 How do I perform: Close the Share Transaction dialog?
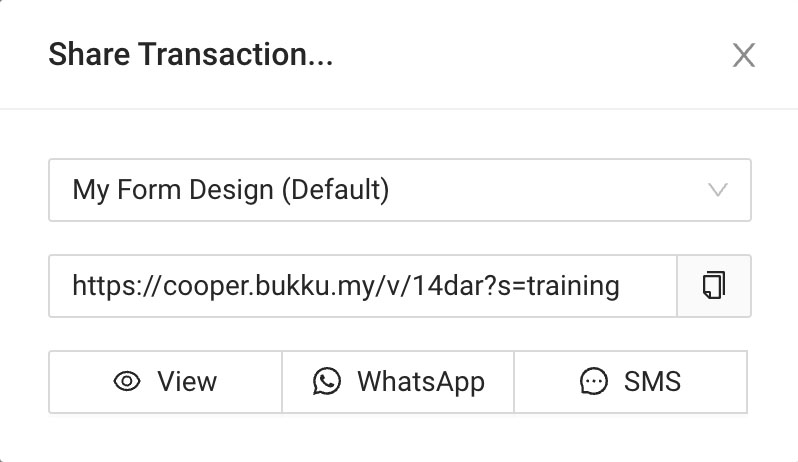[743, 55]
